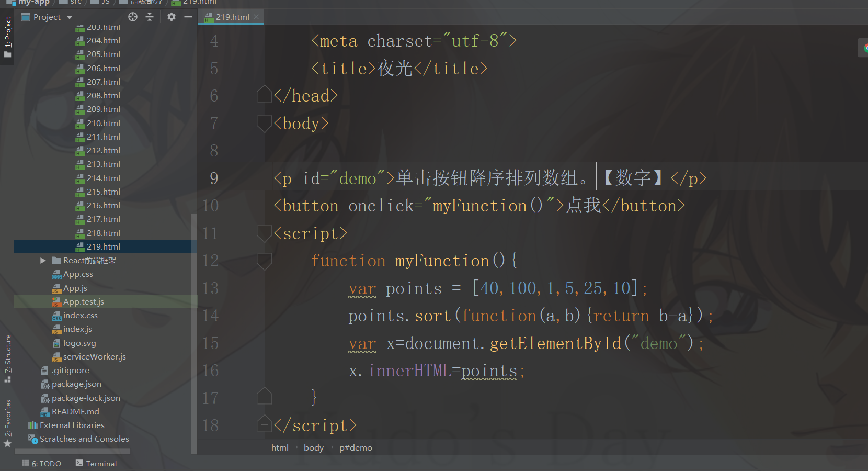Collapse the <script> fold marker on line 11
The height and width of the screenshot is (471, 868).
265,233
